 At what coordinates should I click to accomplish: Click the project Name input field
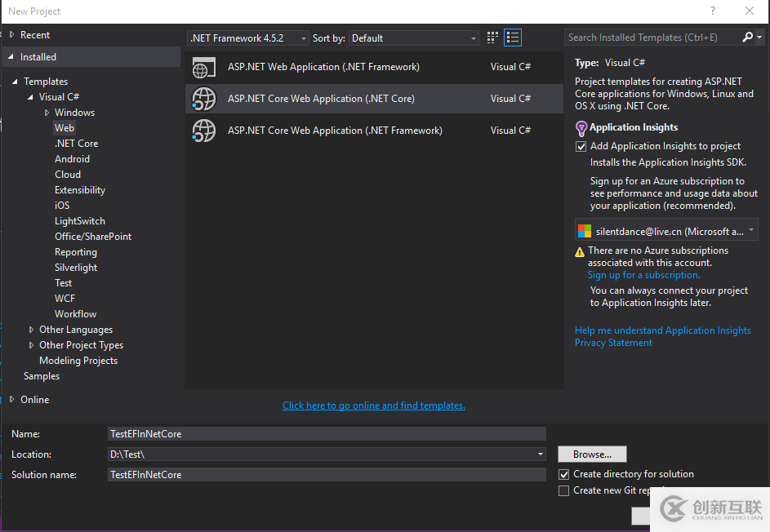327,433
